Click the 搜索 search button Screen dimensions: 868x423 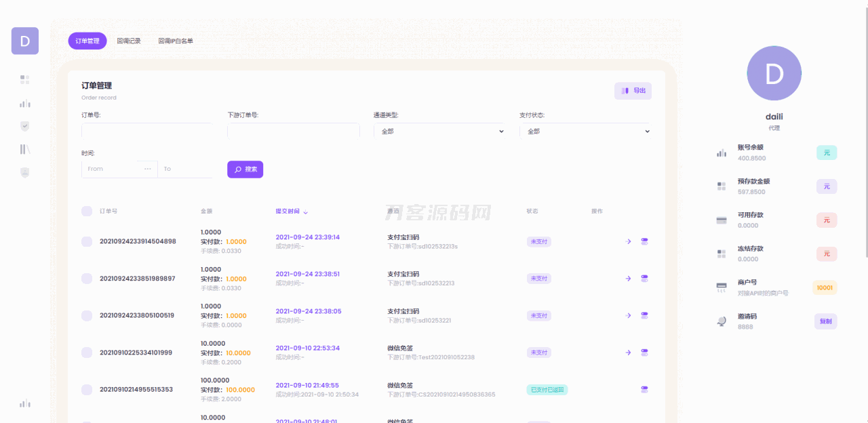[245, 169]
